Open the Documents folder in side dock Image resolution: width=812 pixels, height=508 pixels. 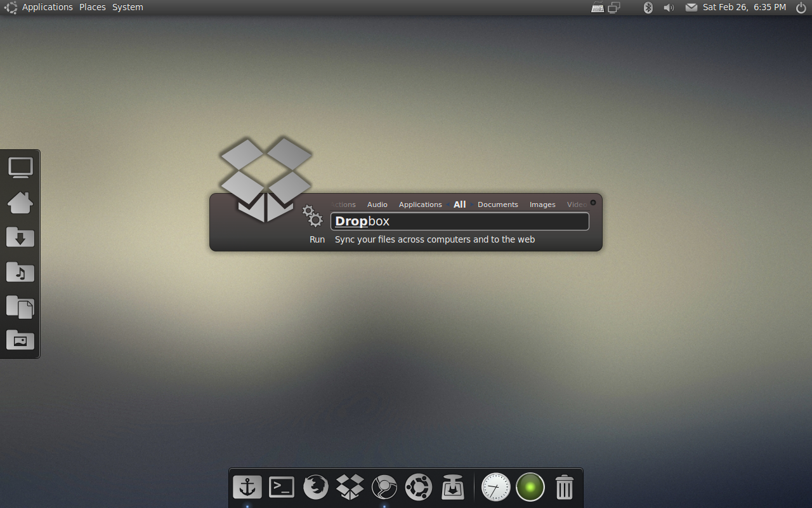tap(20, 307)
